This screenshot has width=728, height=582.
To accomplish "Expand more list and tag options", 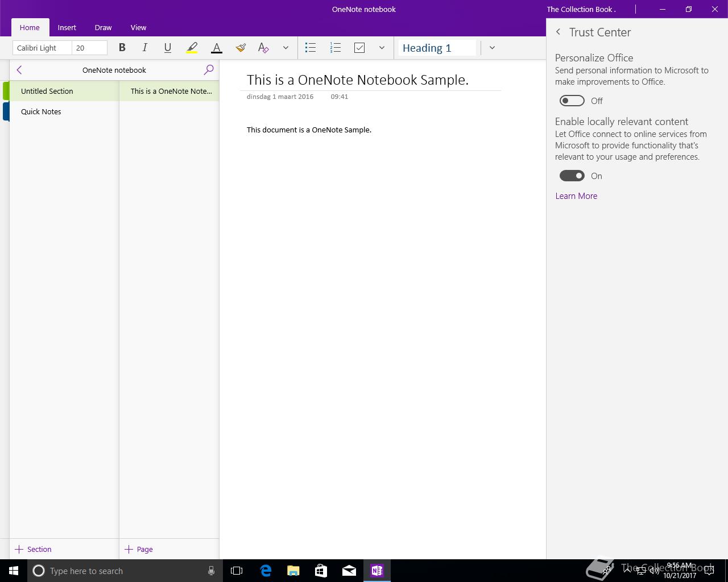I will click(x=382, y=48).
